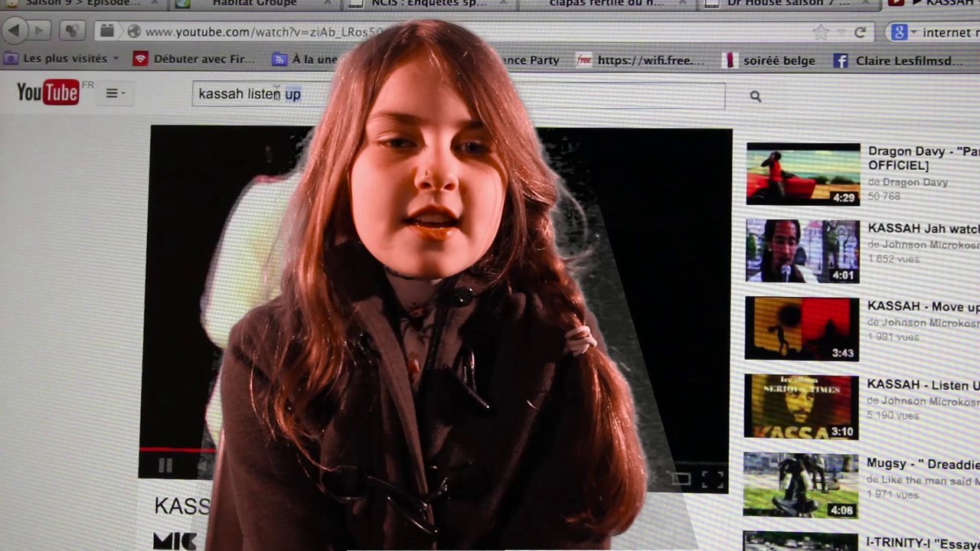Viewport: 980px width, 551px height.
Task: Open the 'de Like the man said' channel link
Action: pos(923,480)
